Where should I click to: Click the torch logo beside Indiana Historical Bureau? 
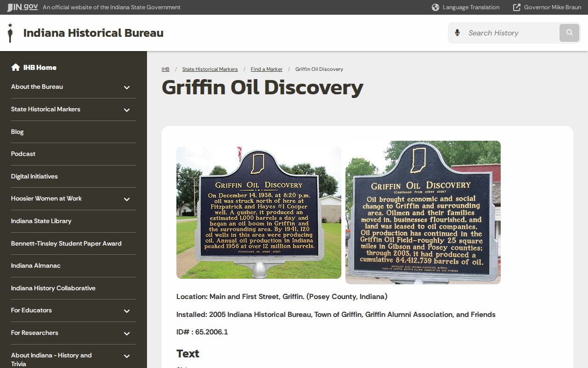pos(10,33)
